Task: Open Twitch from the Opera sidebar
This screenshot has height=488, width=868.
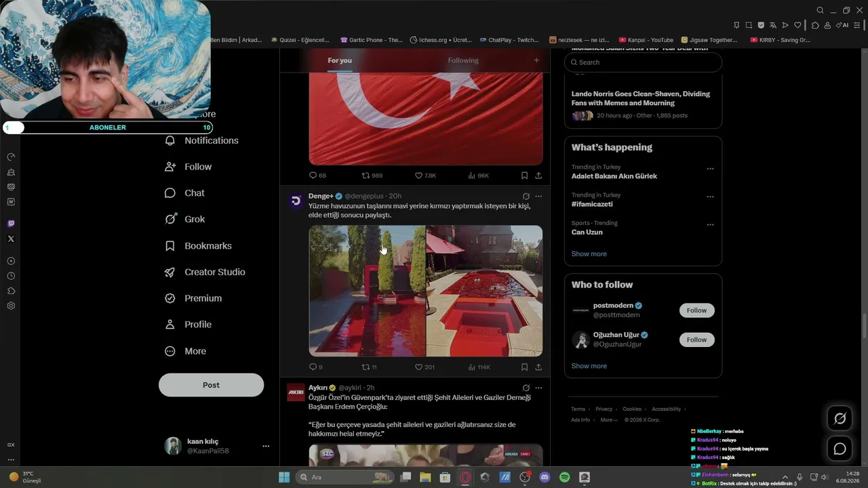Action: point(11,224)
